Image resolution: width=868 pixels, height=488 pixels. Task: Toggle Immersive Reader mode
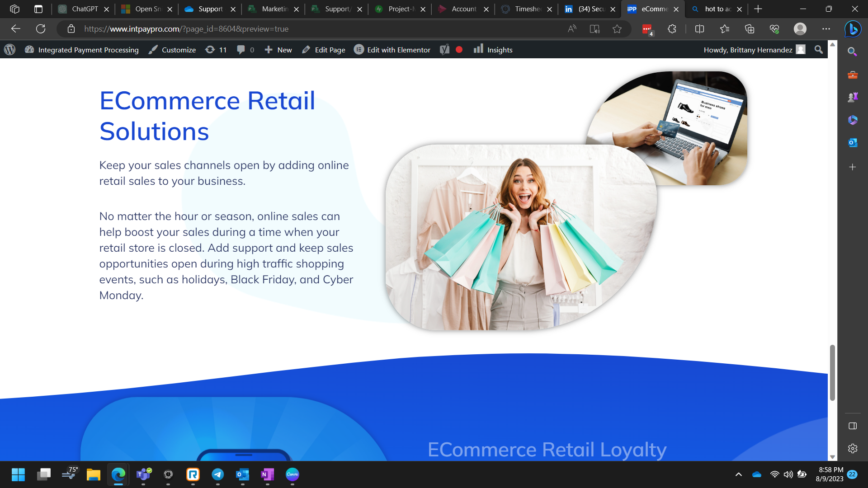pyautogui.click(x=594, y=28)
